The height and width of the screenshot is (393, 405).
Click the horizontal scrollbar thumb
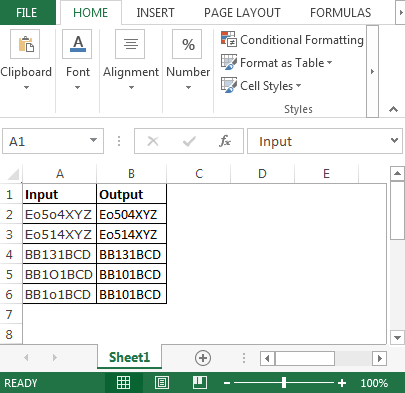(x=305, y=359)
